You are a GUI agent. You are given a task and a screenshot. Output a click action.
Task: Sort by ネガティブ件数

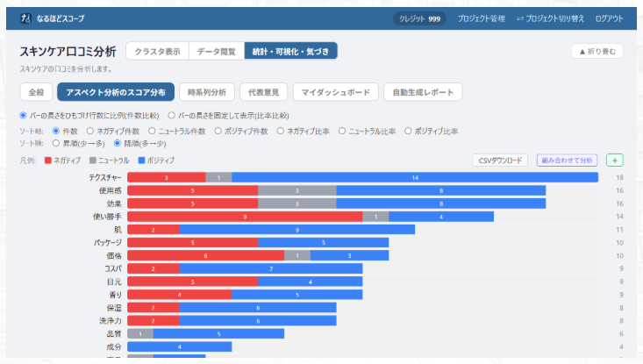click(89, 132)
